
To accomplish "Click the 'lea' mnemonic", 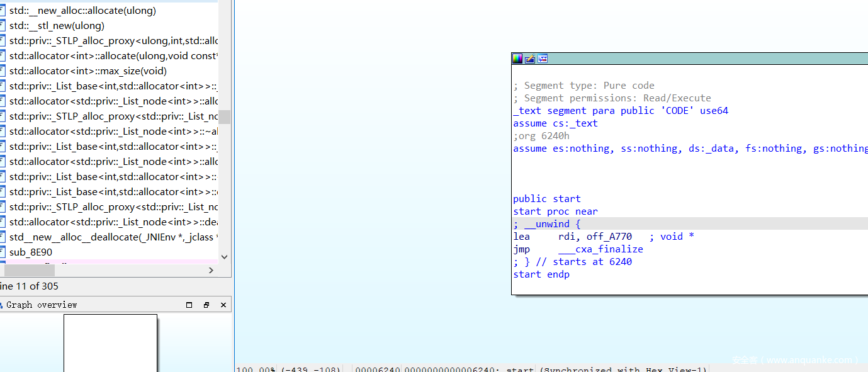I will coord(521,237).
